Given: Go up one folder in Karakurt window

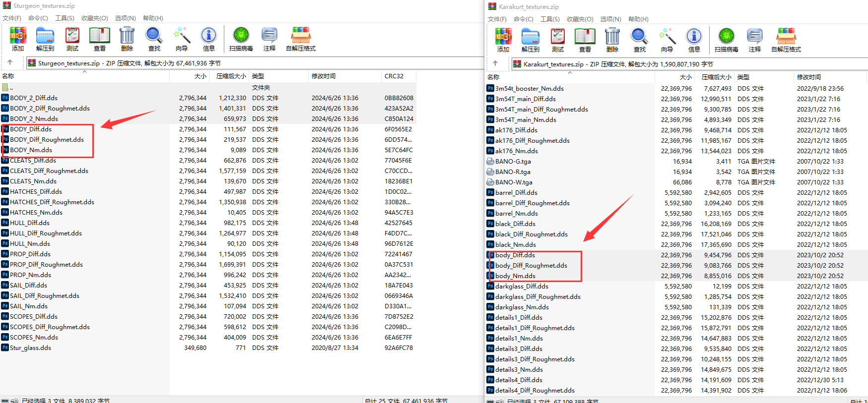Looking at the screenshot, I should point(495,63).
